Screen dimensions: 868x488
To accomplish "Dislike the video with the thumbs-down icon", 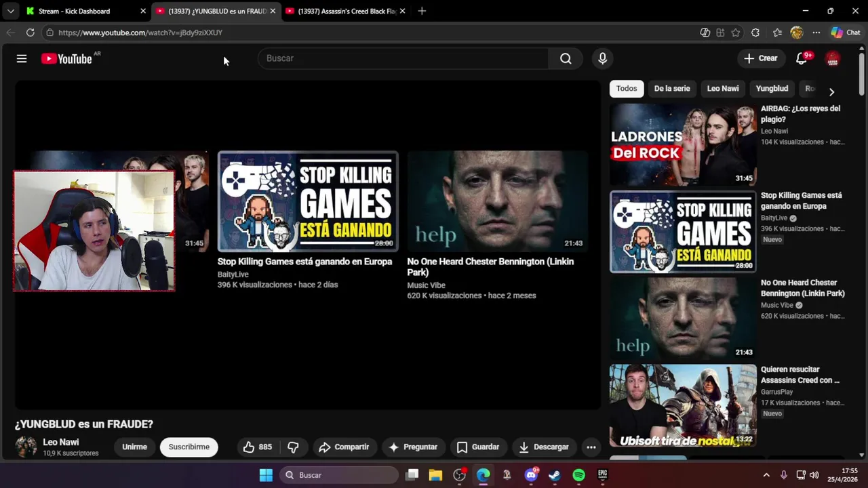I will tap(293, 447).
